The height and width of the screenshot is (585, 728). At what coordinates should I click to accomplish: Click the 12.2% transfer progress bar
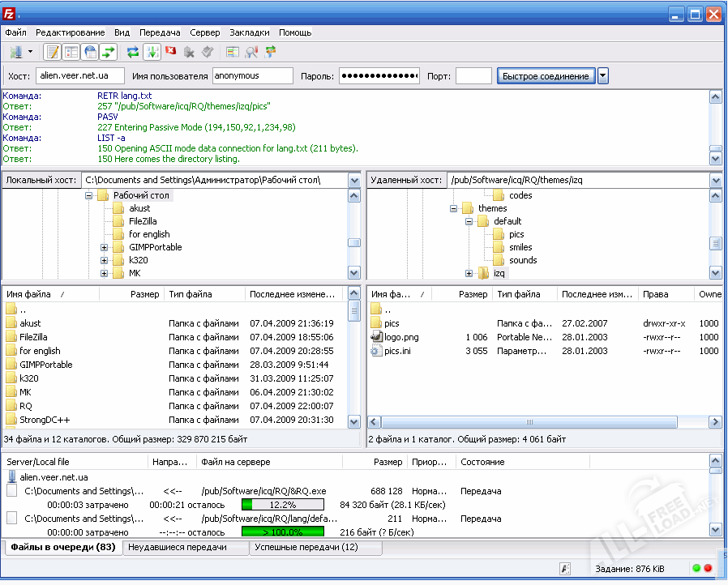pyautogui.click(x=282, y=505)
